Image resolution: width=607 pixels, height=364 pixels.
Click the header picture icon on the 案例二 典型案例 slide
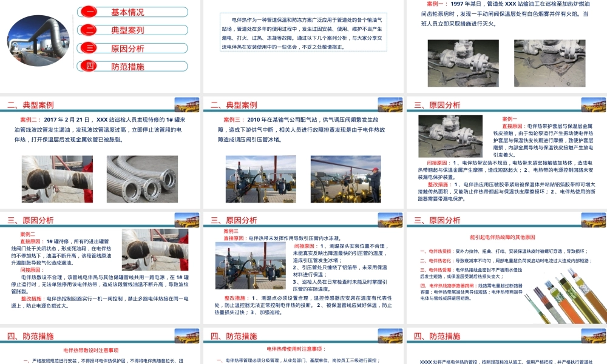pyautogui.click(x=187, y=104)
